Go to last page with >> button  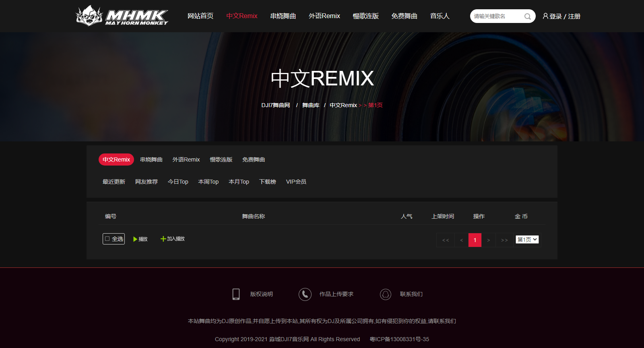pyautogui.click(x=504, y=240)
